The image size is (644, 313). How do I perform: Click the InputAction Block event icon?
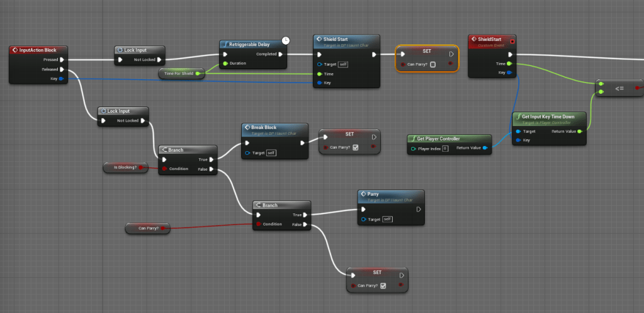click(x=15, y=50)
